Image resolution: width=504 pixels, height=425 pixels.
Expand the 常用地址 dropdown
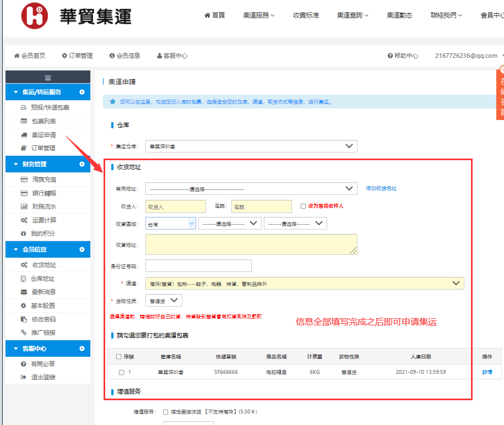click(251, 189)
